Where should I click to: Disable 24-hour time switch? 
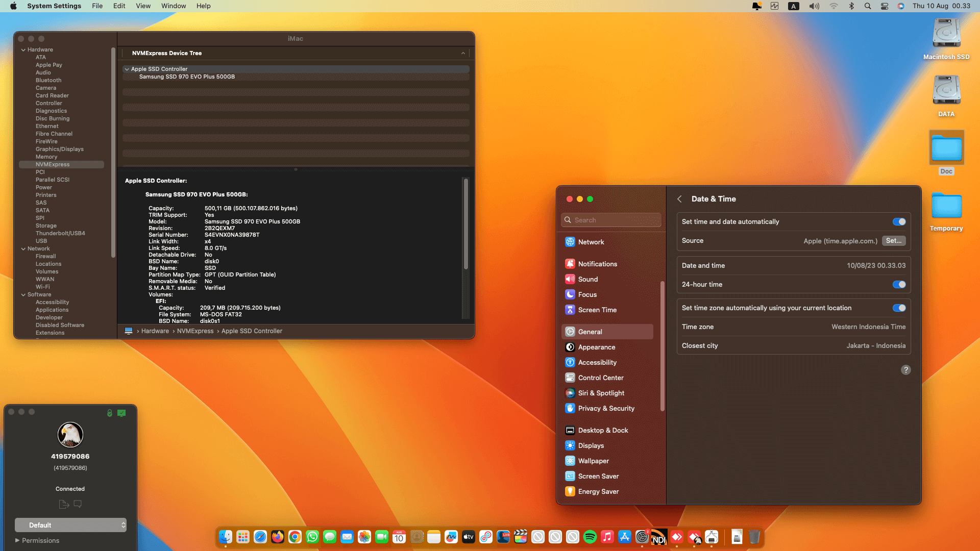pyautogui.click(x=899, y=284)
